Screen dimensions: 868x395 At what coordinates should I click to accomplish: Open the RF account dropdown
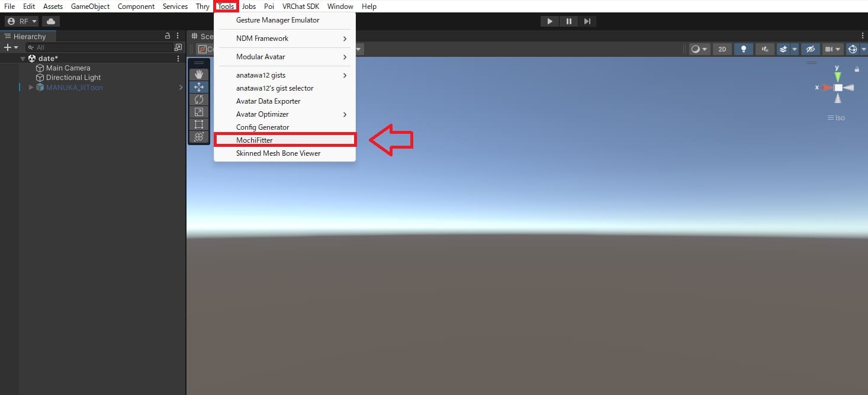coord(22,21)
